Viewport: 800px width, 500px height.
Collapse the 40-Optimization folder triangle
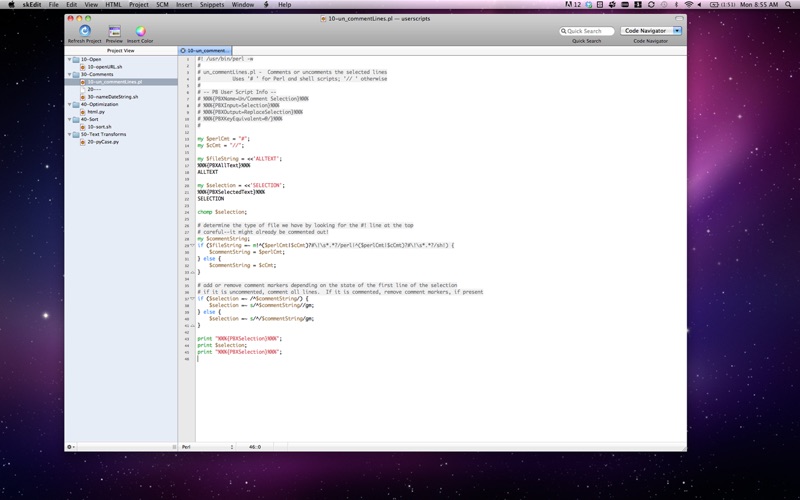pyautogui.click(x=69, y=105)
